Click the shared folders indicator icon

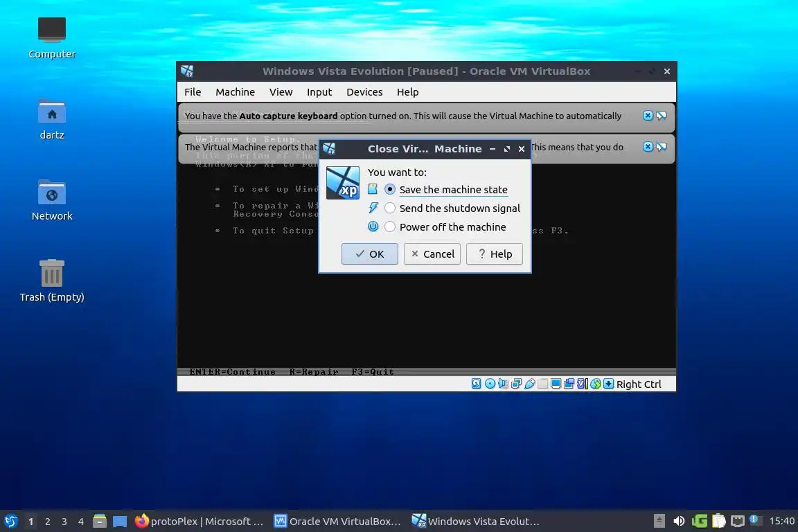[543, 384]
